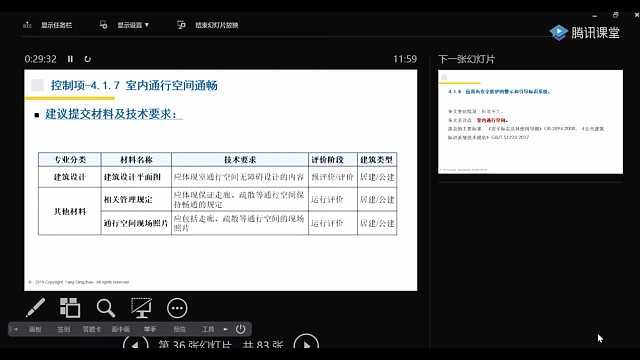Enable 画中画 picture-in-picture mode
Viewport: 640px width, 360px height.
coord(121,329)
